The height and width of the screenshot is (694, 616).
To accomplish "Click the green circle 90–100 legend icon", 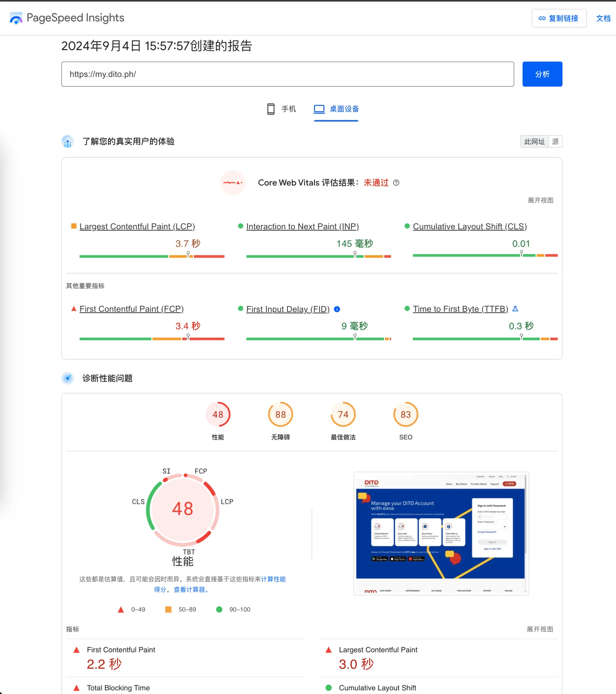I will coord(219,610).
